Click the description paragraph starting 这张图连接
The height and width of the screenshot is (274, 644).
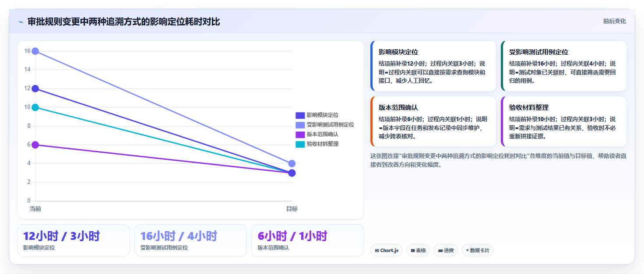pyautogui.click(x=498, y=160)
